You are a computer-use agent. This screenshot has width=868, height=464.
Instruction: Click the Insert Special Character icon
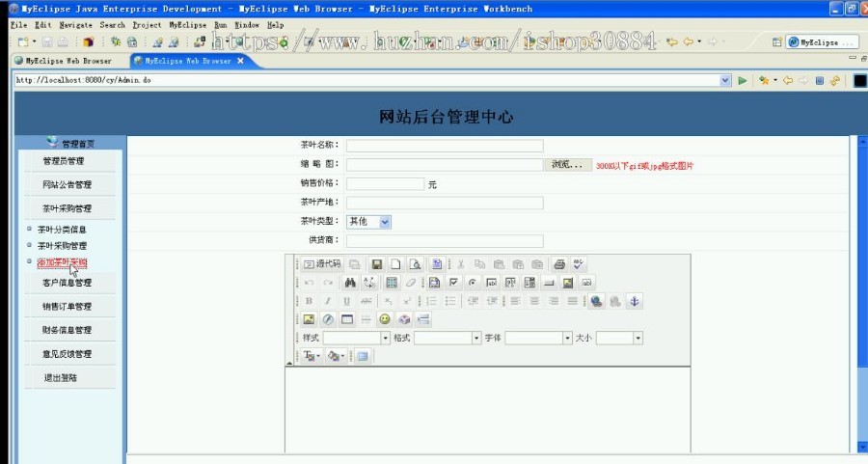(x=404, y=319)
